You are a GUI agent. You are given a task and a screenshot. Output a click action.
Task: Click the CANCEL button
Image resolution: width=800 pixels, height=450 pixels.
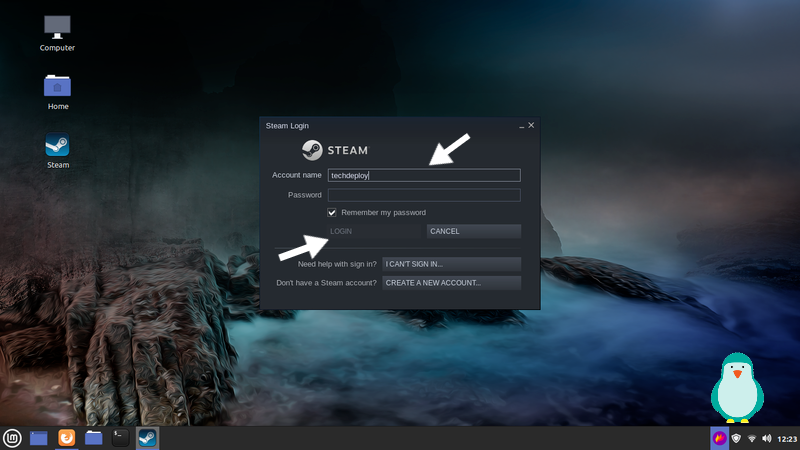tap(473, 231)
